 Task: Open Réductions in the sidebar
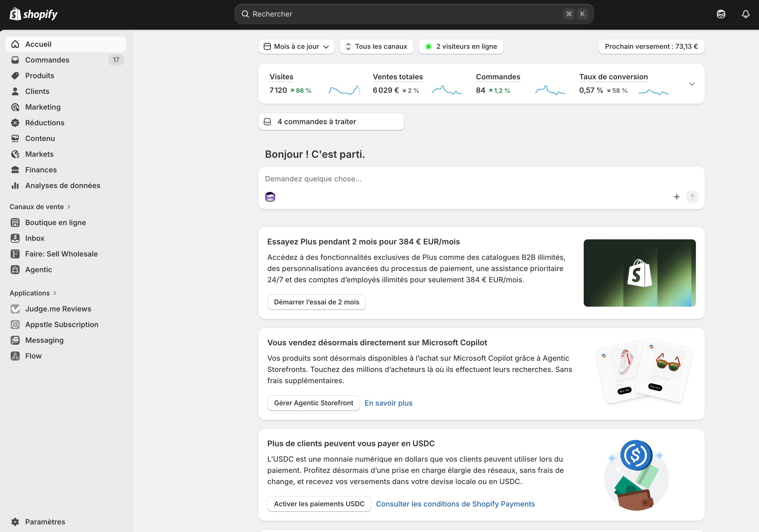[x=65, y=122]
